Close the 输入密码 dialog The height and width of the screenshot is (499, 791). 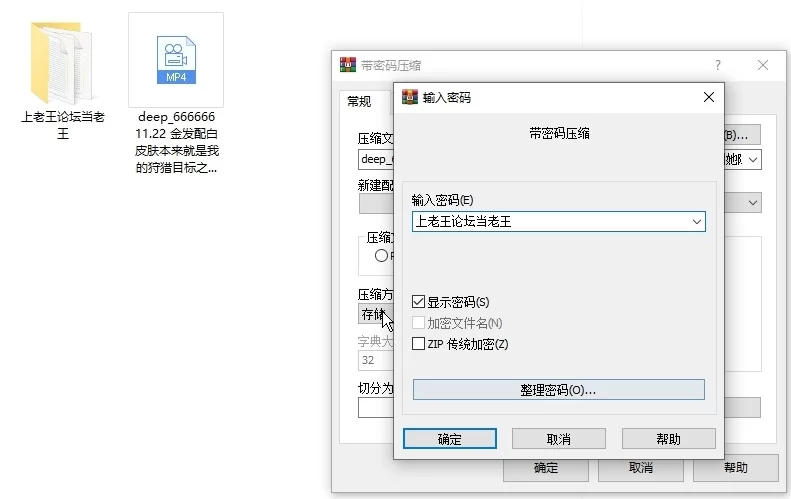708,97
